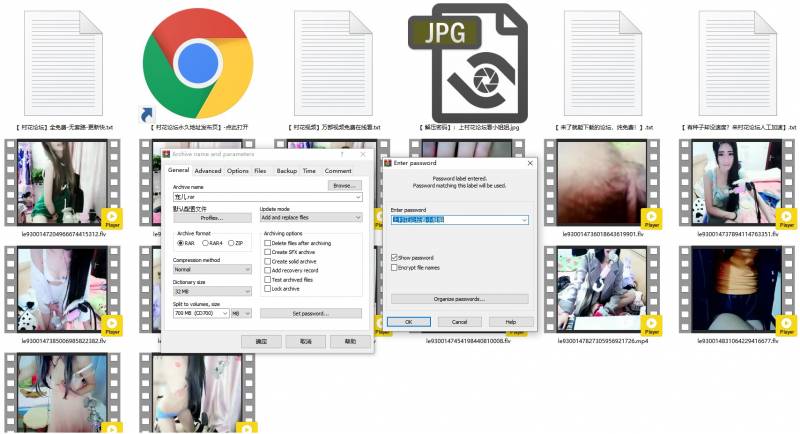
Task: Click the Enter password input field
Action: tap(454, 220)
